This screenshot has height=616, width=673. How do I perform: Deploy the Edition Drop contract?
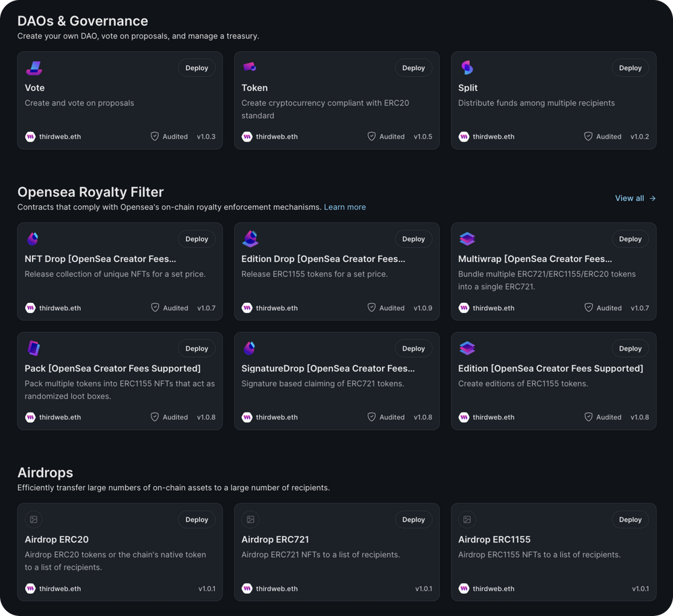click(413, 239)
